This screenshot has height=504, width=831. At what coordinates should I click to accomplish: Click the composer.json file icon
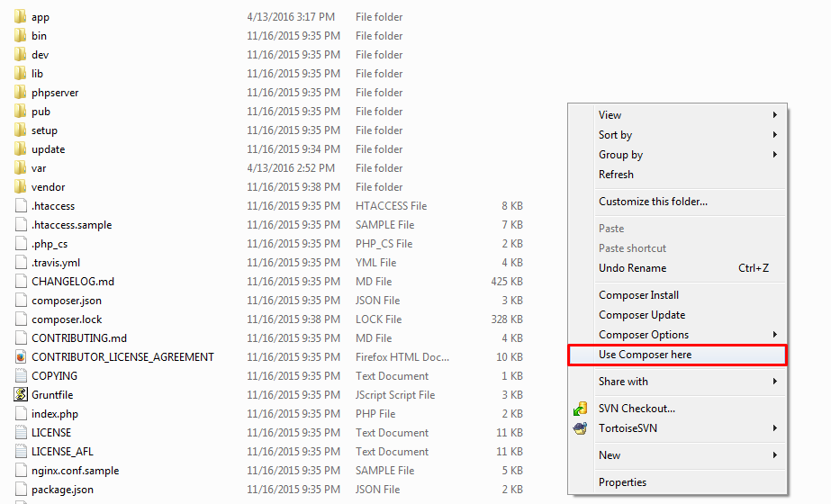[x=21, y=301]
